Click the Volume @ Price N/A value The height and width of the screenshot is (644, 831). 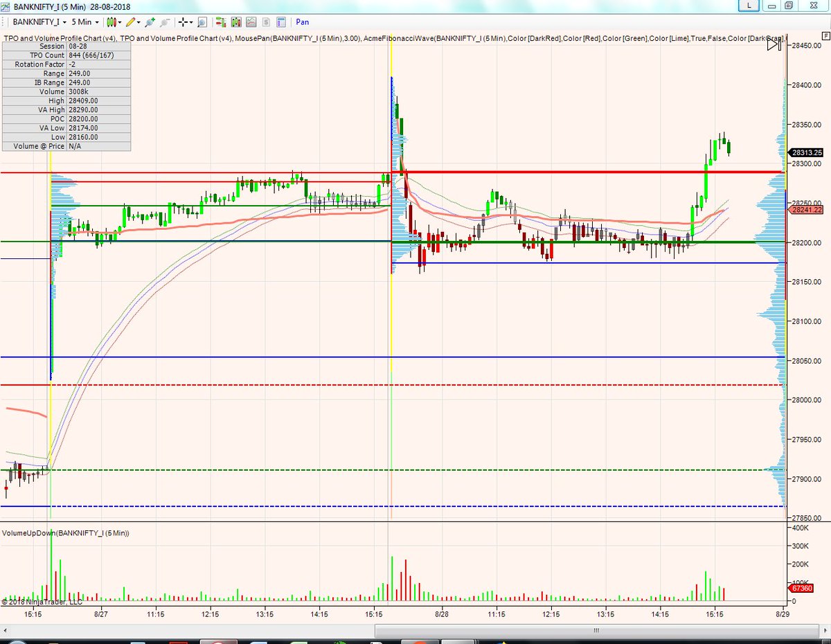click(x=76, y=146)
